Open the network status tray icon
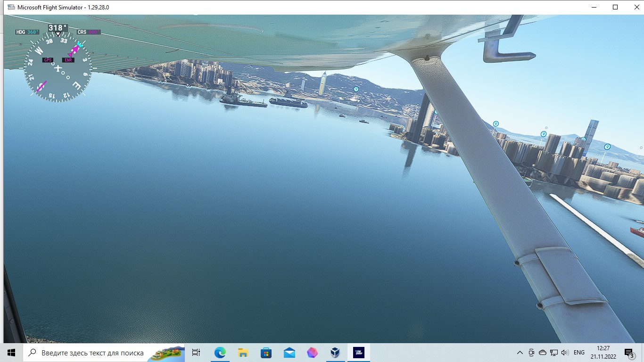Image resolution: width=644 pixels, height=362 pixels. click(554, 353)
